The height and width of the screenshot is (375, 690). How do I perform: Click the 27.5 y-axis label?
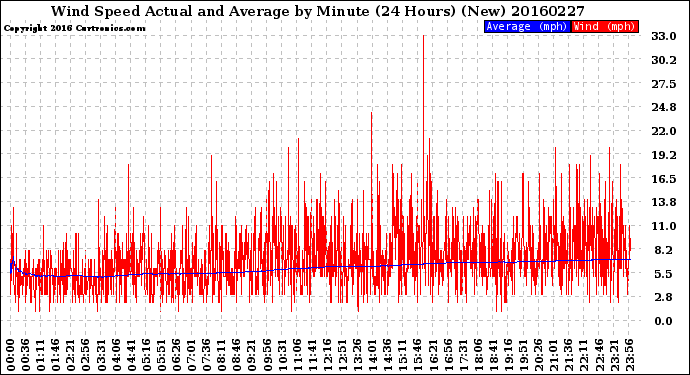664,84
